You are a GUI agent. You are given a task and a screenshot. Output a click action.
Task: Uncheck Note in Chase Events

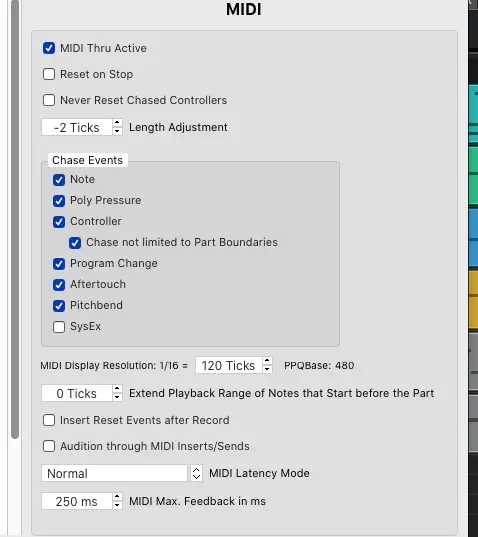point(59,179)
